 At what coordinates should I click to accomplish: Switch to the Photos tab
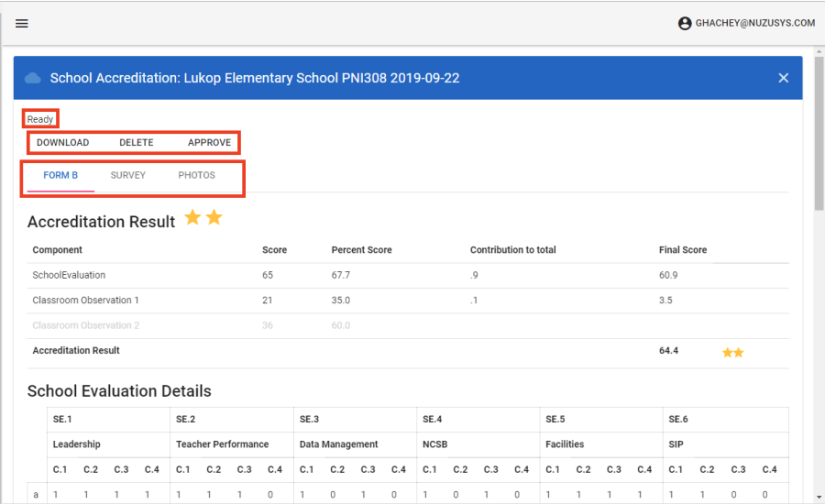click(197, 175)
